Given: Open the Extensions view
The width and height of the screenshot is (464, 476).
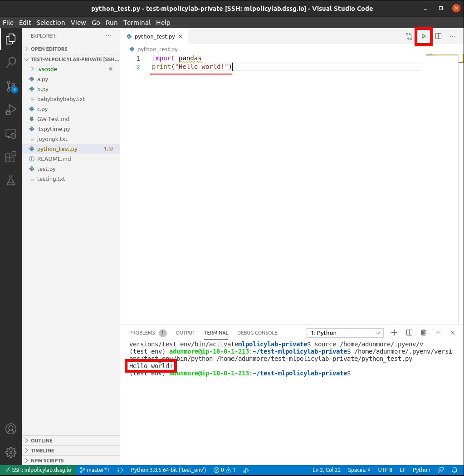Looking at the screenshot, I should (x=10, y=157).
